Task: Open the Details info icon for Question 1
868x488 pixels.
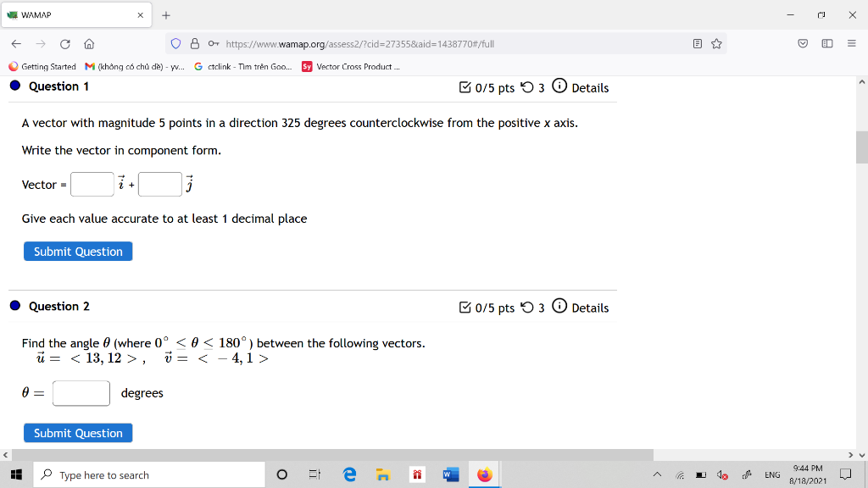Action: (x=559, y=87)
